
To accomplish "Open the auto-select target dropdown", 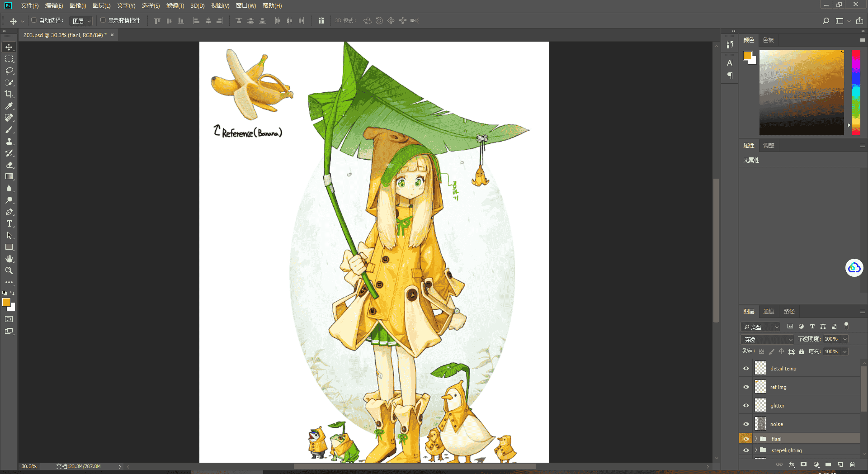I will 81,21.
